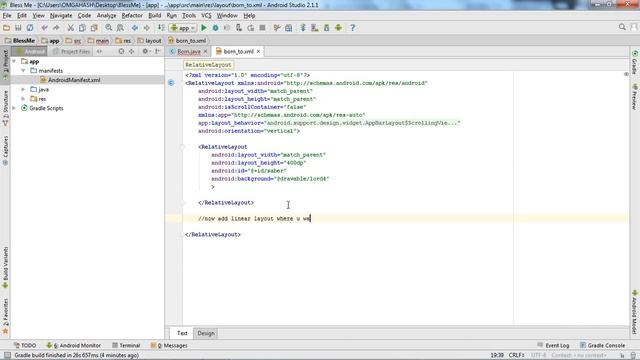Screen dimensions: 640x360
Task: Click the Scroll from Source target icon
Action: 121,51
